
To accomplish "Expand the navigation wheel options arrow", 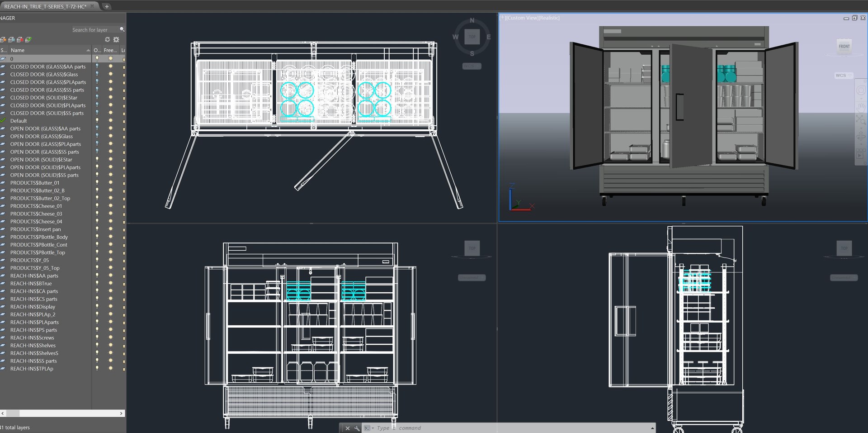I will (861, 98).
